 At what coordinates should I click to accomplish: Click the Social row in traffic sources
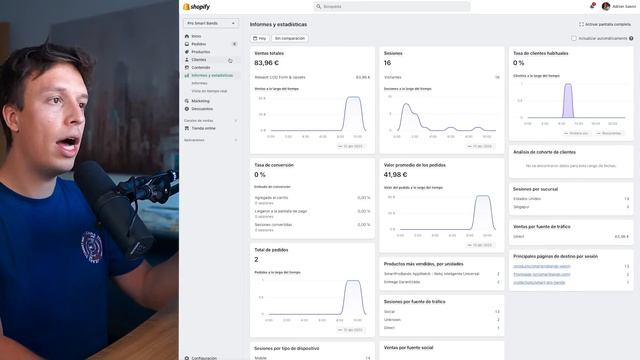(442, 312)
